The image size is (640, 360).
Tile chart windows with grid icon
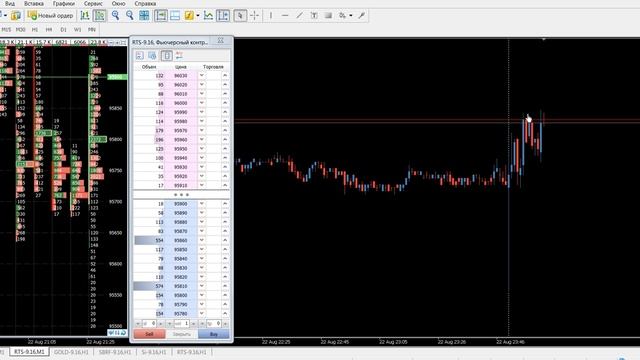click(x=144, y=16)
